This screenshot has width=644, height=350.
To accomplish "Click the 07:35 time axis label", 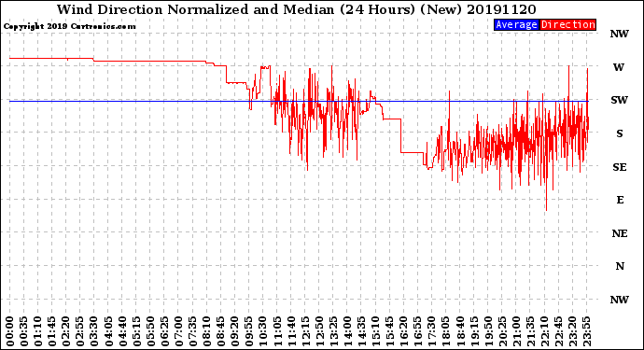I will (192, 331).
